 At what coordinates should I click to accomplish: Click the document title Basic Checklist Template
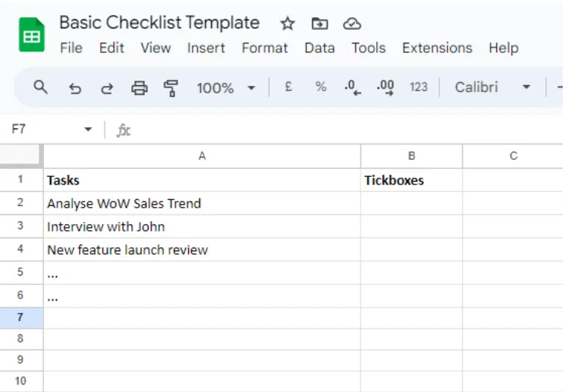coord(159,22)
